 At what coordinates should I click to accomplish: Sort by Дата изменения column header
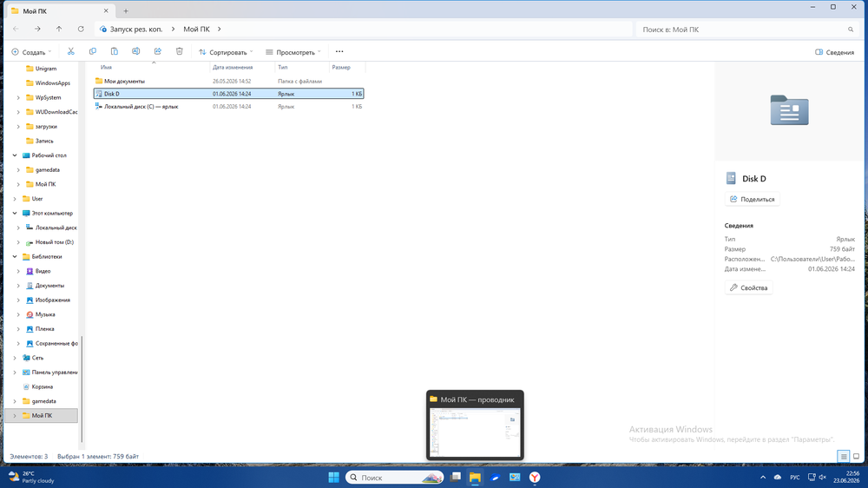(242, 67)
